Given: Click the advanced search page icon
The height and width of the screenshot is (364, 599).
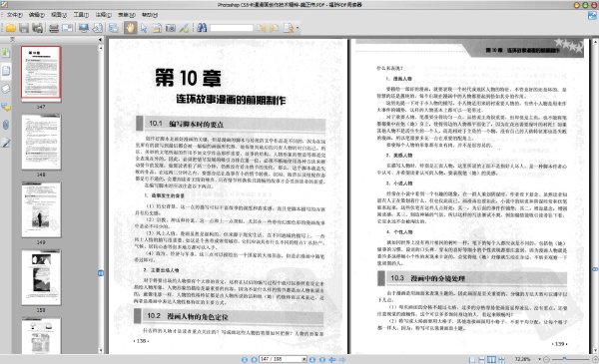Looking at the screenshot, I should click(289, 28).
